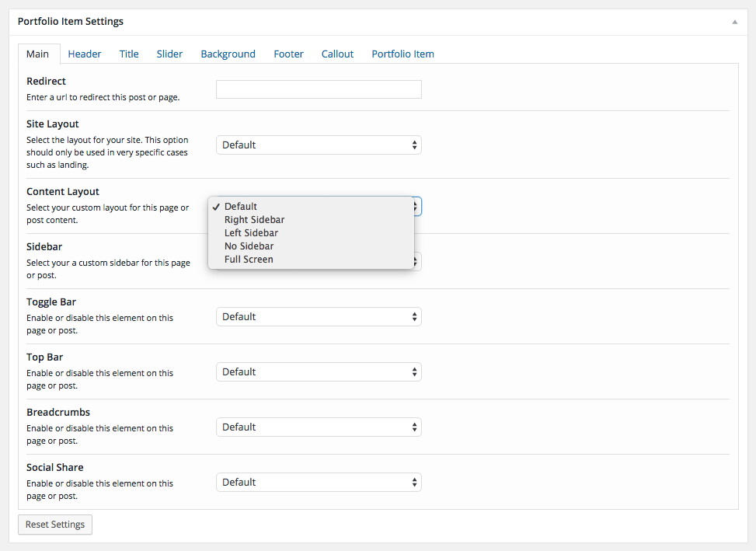756x551 pixels.
Task: Open the Site Layout dropdown
Action: pos(319,145)
